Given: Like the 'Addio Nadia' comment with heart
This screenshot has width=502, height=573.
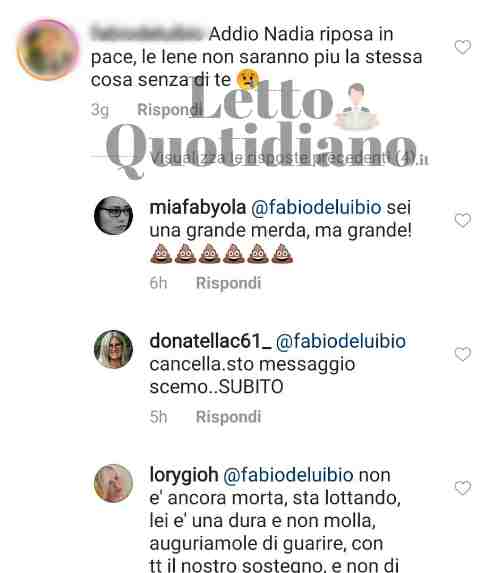Looking at the screenshot, I should coord(463,47).
